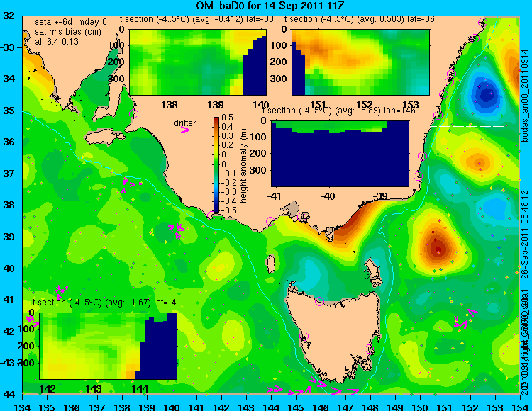Viewport: 532px width, 411px height.
Task: Click the 154 longitude label on the main axis
Action: (x=521, y=406)
